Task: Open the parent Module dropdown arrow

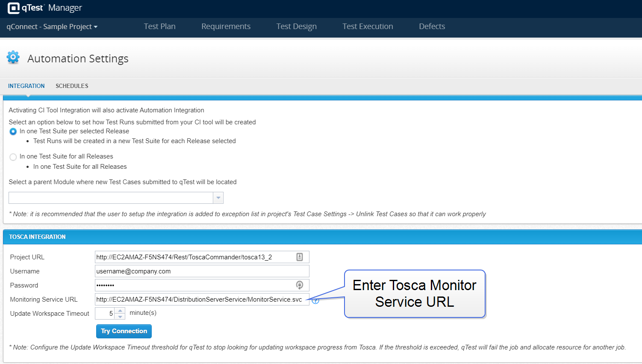Action: 218,198
